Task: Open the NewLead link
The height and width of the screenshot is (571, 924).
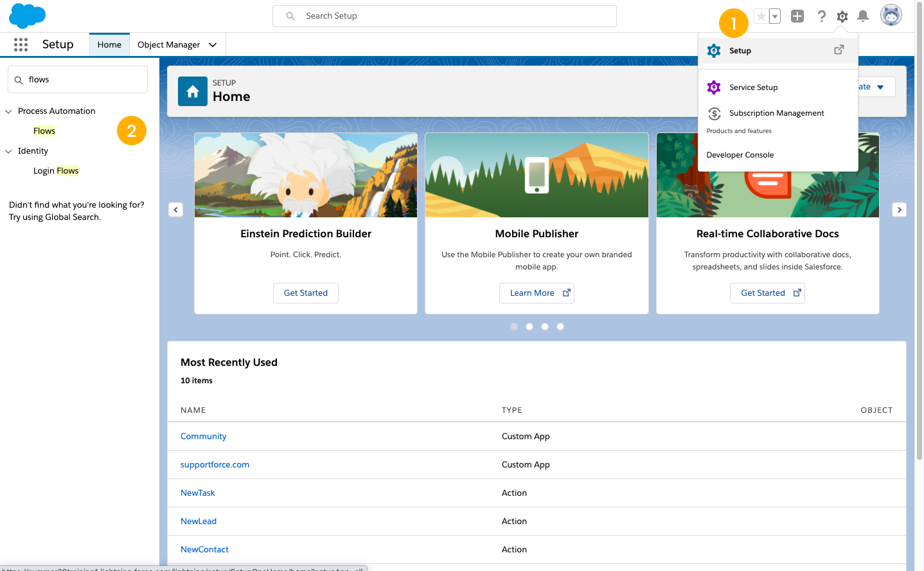Action: point(199,521)
